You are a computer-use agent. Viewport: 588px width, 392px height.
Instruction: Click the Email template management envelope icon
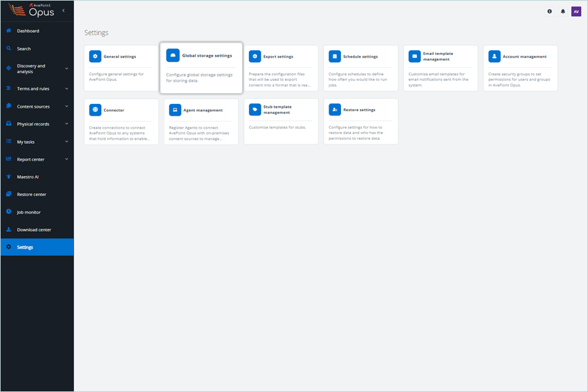(x=415, y=56)
